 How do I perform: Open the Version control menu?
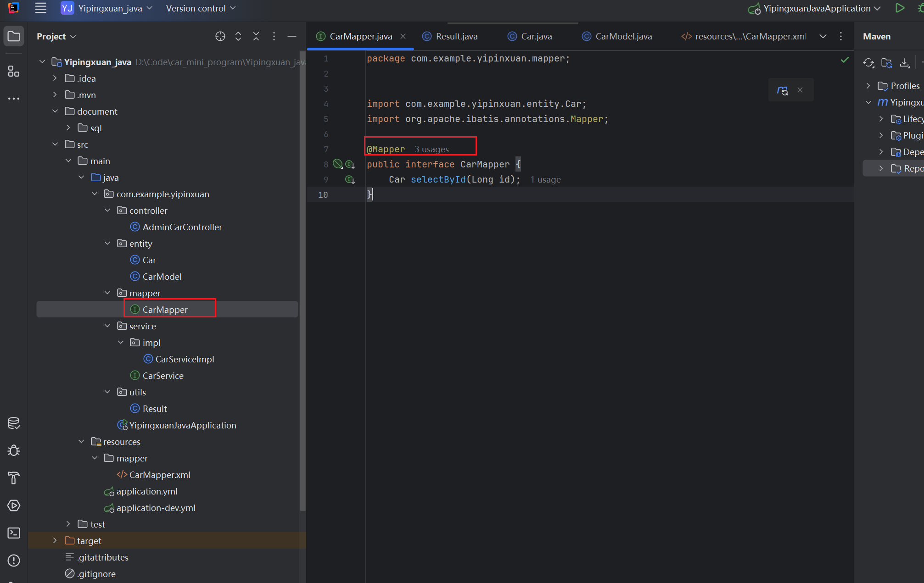[x=201, y=8]
